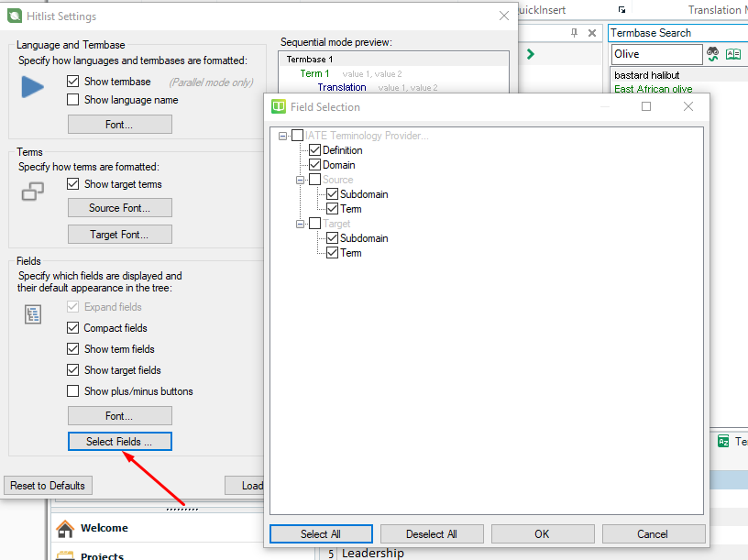The height and width of the screenshot is (560, 748).
Task: Uncheck the Definition field checkbox
Action: (x=315, y=150)
